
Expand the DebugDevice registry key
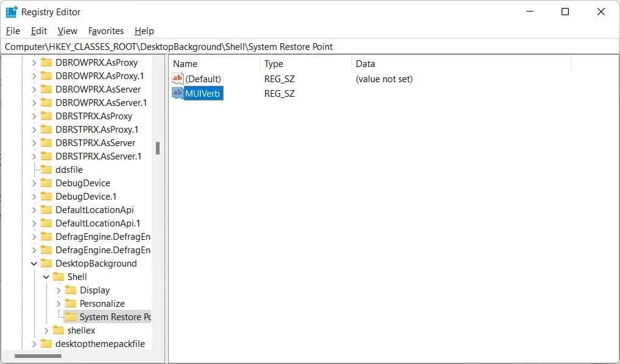35,183
